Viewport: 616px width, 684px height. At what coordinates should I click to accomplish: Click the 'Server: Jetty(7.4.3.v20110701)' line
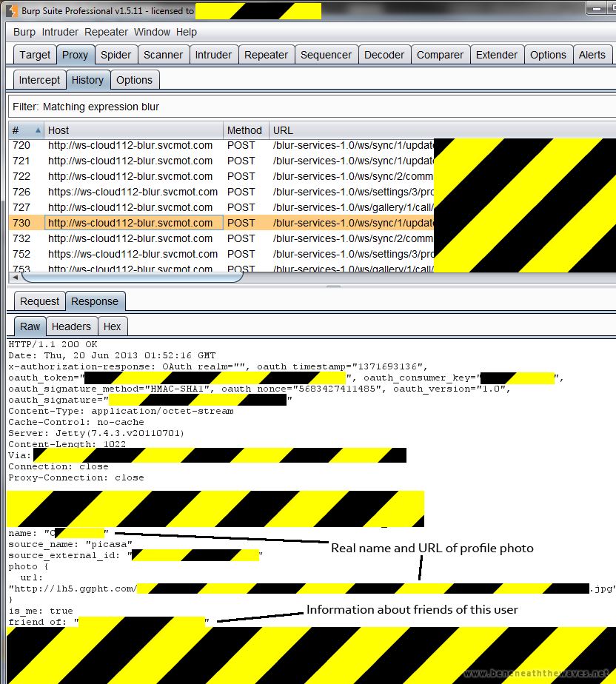tap(96, 434)
